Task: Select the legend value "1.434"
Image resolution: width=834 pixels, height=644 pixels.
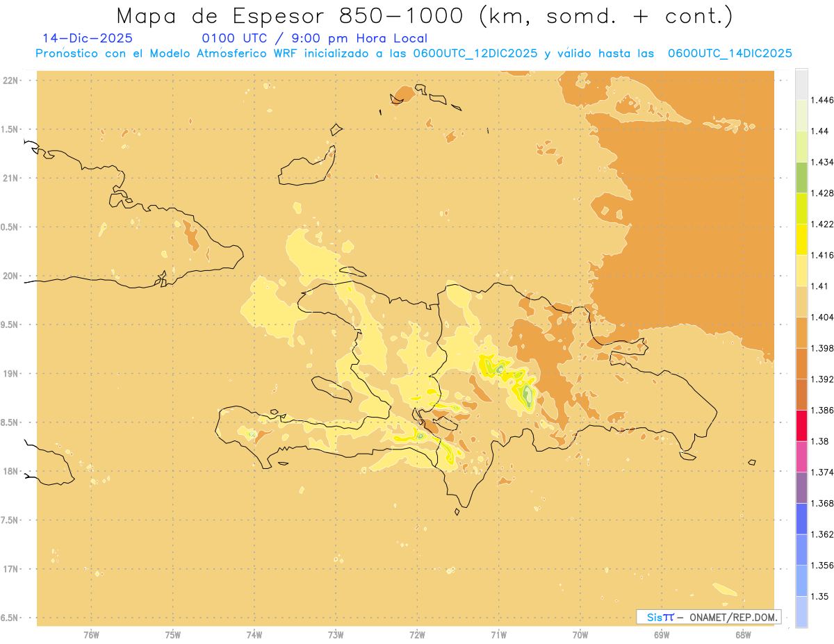Action: tap(822, 162)
